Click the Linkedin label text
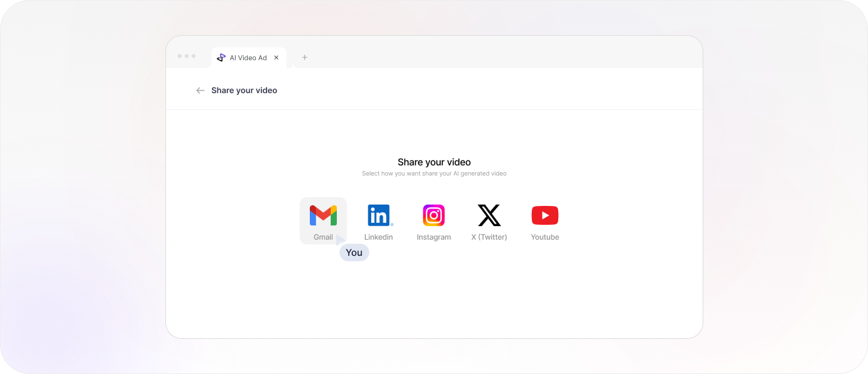This screenshot has width=868, height=374. tap(379, 237)
